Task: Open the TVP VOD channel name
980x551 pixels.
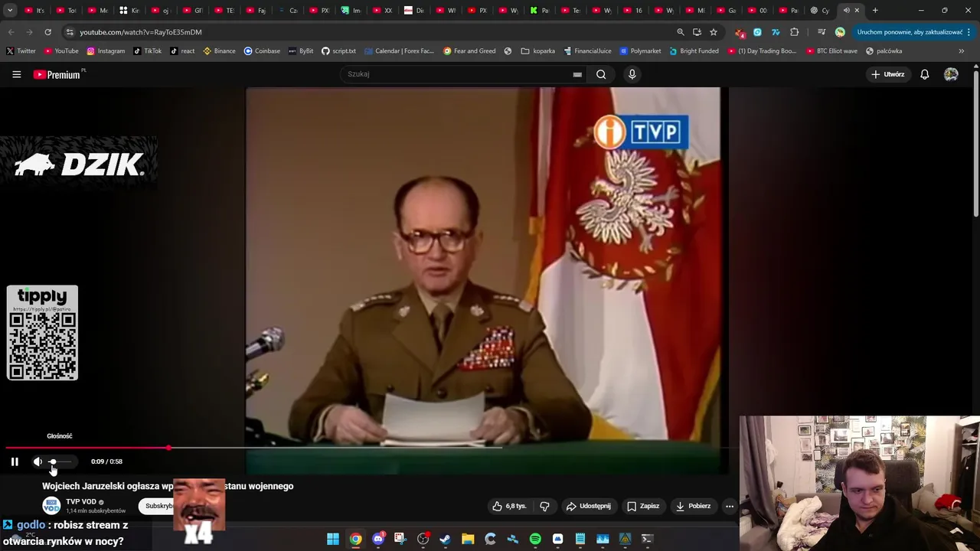Action: click(x=81, y=502)
